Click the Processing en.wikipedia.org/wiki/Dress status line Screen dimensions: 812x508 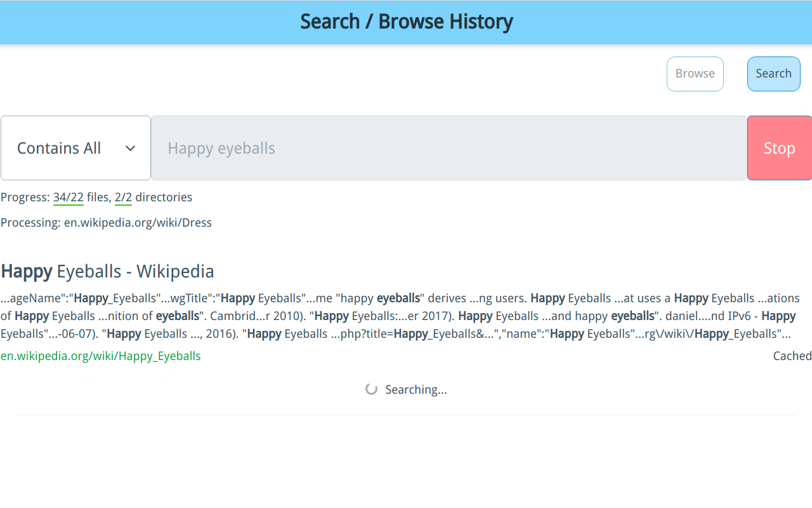coord(106,223)
